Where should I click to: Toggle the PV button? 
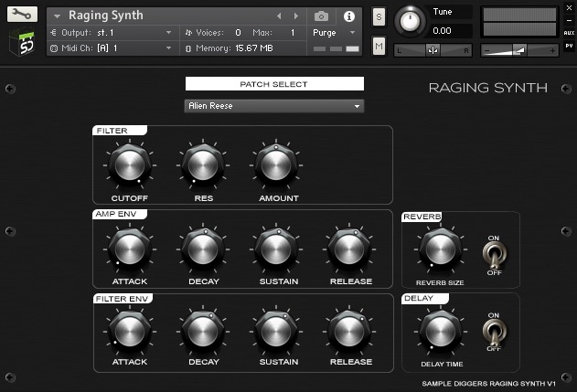(569, 46)
